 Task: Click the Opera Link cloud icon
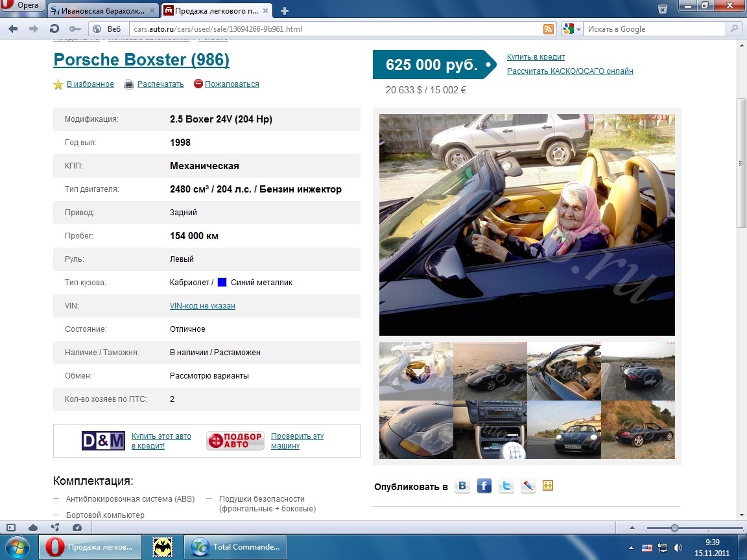click(x=33, y=528)
